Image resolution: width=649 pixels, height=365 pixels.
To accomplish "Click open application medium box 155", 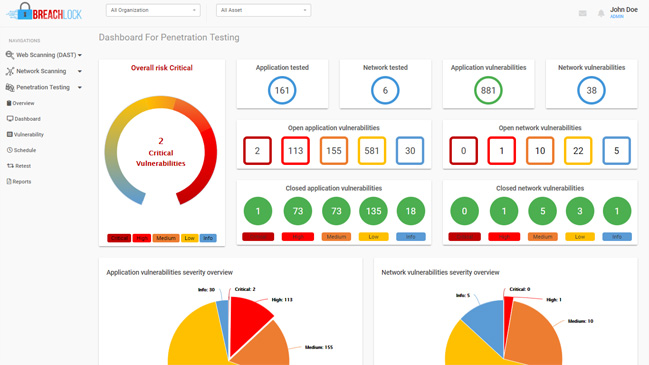I will point(334,151).
